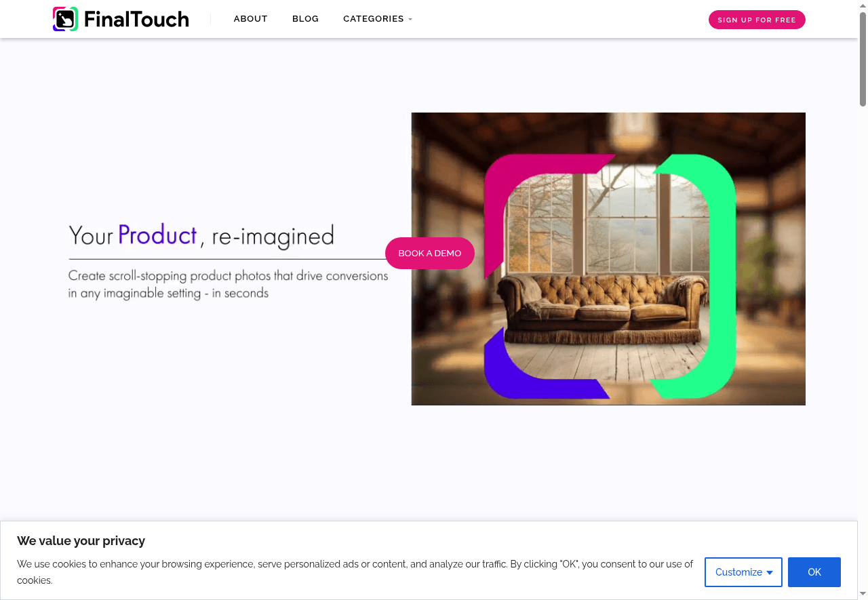Click the purple word Product in headline
Viewport: 868px width, 600px height.
pos(157,235)
